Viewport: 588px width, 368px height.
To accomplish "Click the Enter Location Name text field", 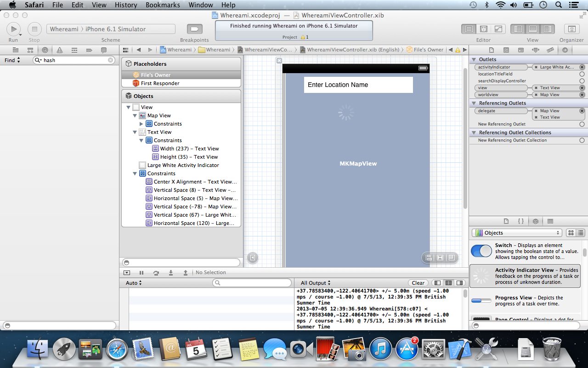I will coord(358,85).
